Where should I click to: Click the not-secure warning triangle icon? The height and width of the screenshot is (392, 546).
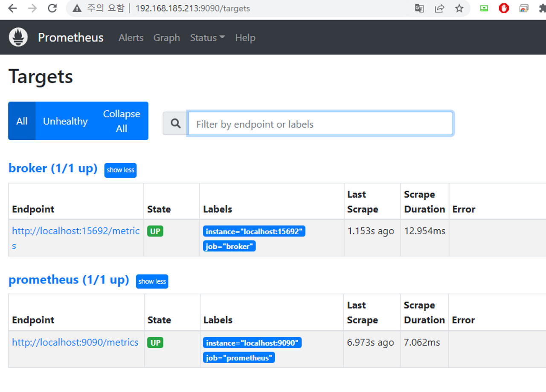point(77,8)
